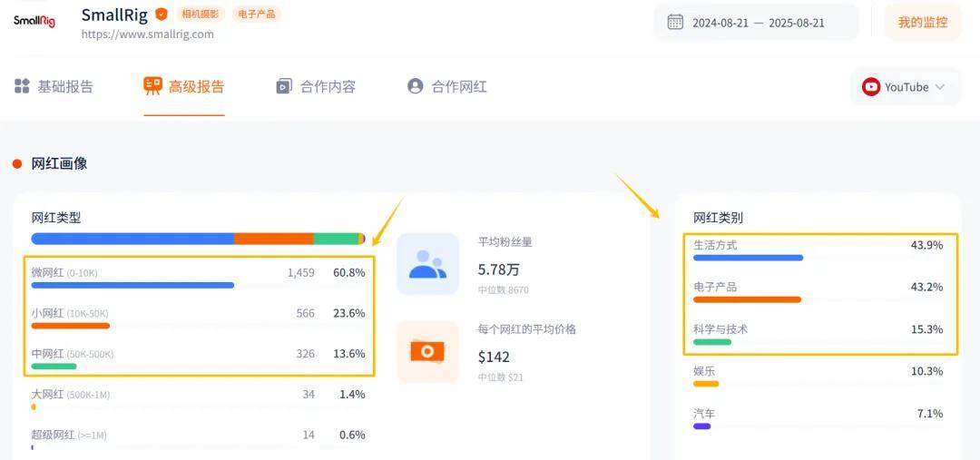980x460 pixels.
Task: Click the blue 平均粉丝量 users icon
Action: coord(427,264)
